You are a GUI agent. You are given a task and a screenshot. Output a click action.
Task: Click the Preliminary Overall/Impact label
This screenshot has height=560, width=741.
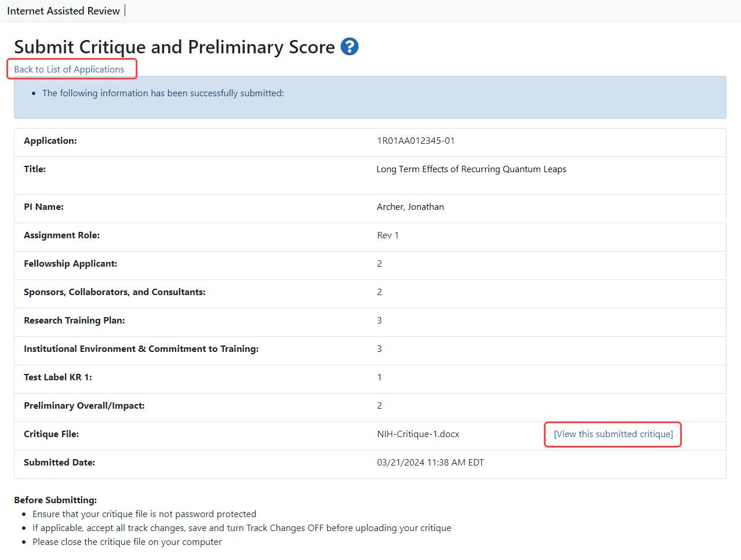coord(84,406)
